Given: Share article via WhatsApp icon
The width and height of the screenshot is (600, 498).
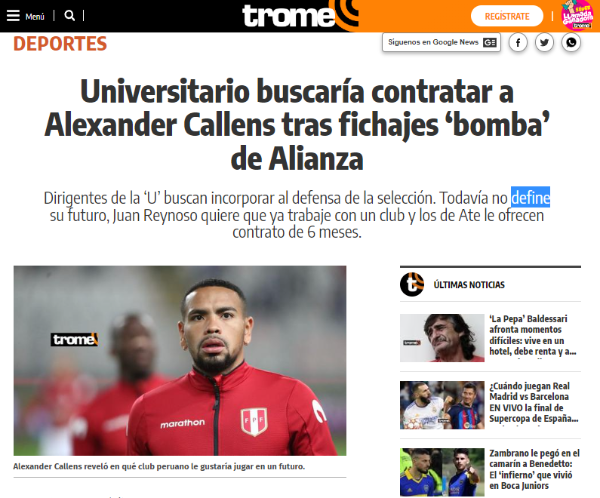Looking at the screenshot, I should [x=571, y=42].
